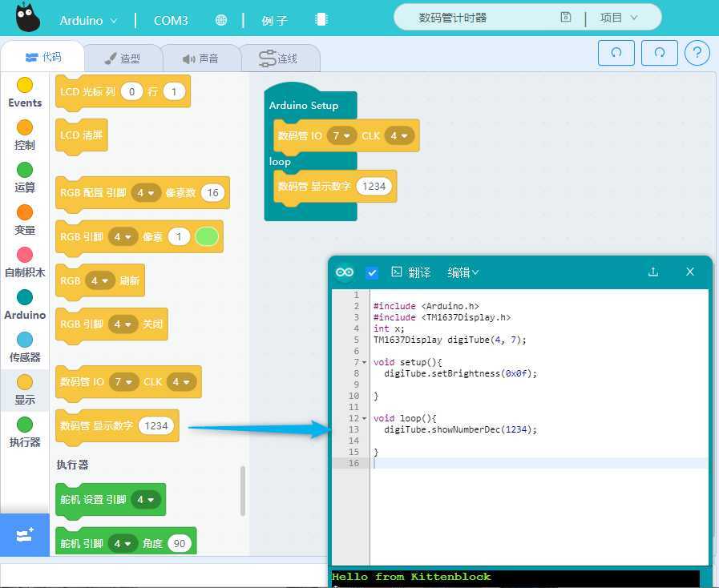Click code line digiTube.showNumberDec(1234);
The height and width of the screenshot is (588, 719).
tap(460, 429)
